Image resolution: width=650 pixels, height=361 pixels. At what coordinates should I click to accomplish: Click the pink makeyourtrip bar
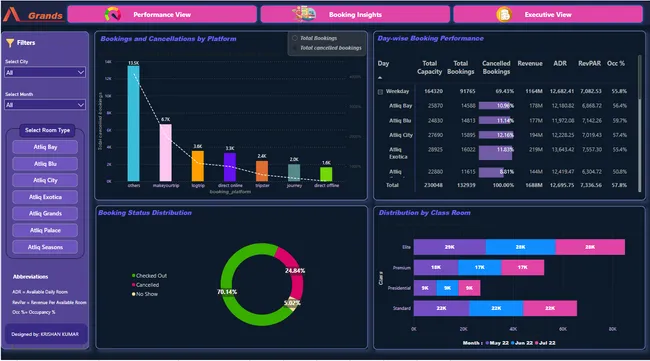pyautogui.click(x=165, y=153)
